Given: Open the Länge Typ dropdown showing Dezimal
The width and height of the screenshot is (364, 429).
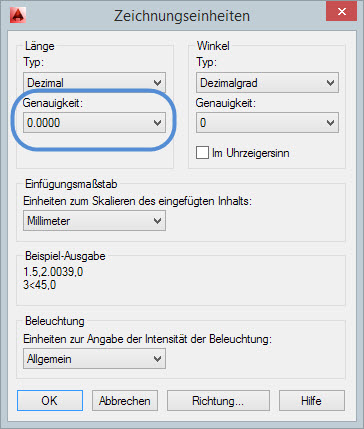Looking at the screenshot, I should [94, 82].
